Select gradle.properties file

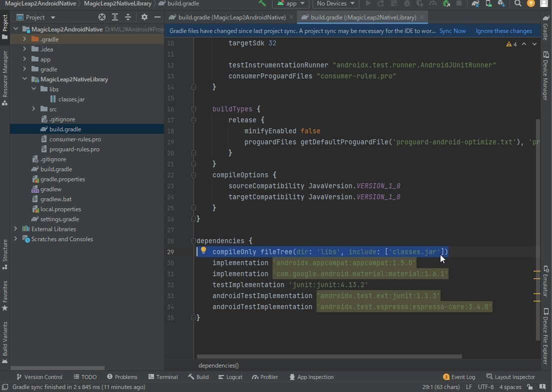pyautogui.click(x=62, y=179)
